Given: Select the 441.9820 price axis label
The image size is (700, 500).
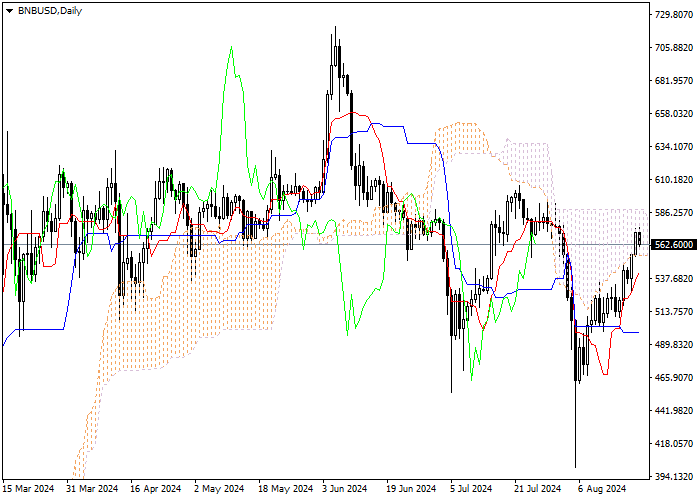Looking at the screenshot, I should tap(674, 411).
